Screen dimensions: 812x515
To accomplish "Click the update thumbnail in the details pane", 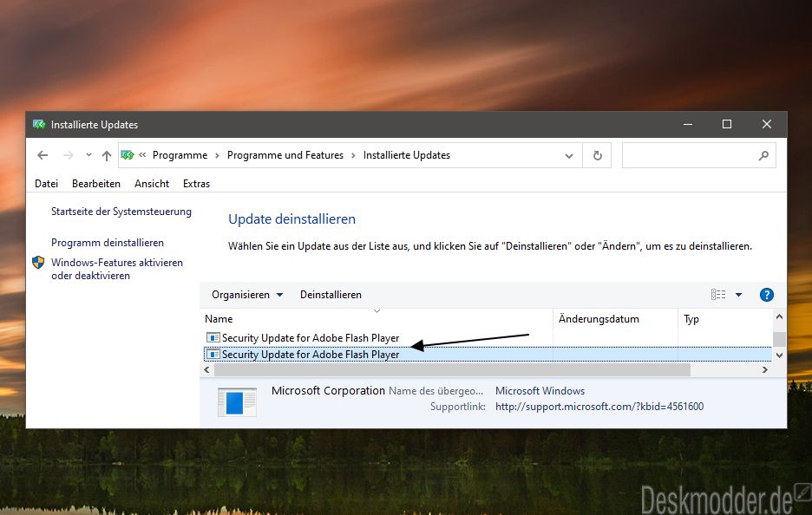I will pyautogui.click(x=237, y=402).
